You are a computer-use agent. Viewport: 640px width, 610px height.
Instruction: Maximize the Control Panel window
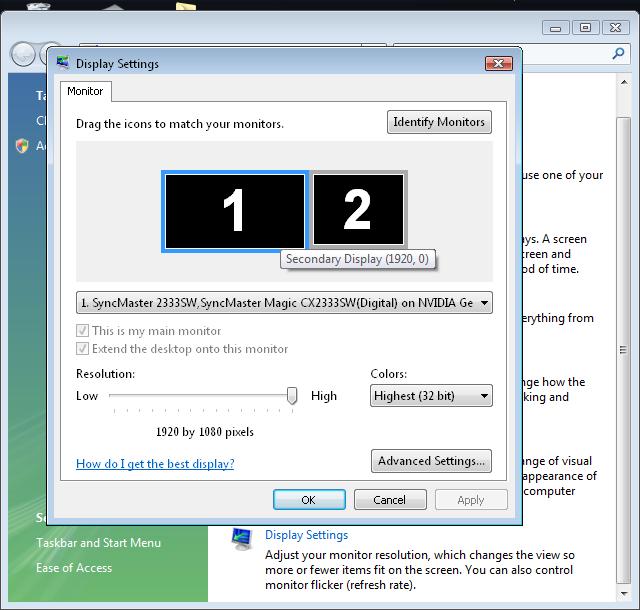pos(585,28)
